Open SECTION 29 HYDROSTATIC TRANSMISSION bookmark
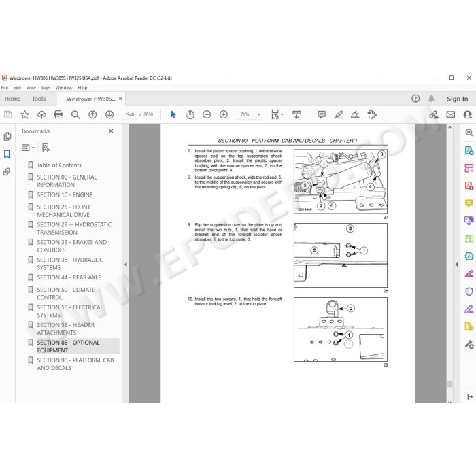Image resolution: width=476 pixels, height=476 pixels. click(x=74, y=228)
